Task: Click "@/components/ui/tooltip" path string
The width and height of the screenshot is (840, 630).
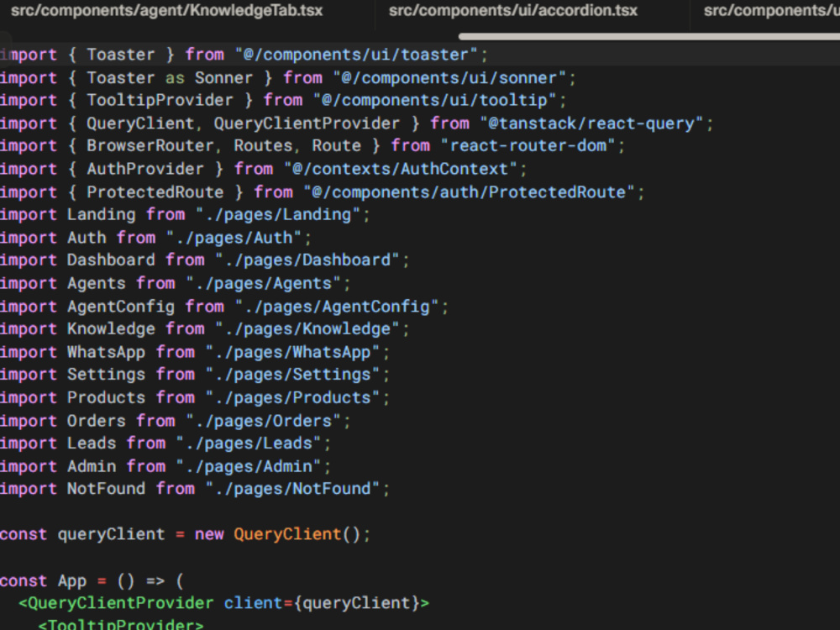Action: (x=434, y=100)
